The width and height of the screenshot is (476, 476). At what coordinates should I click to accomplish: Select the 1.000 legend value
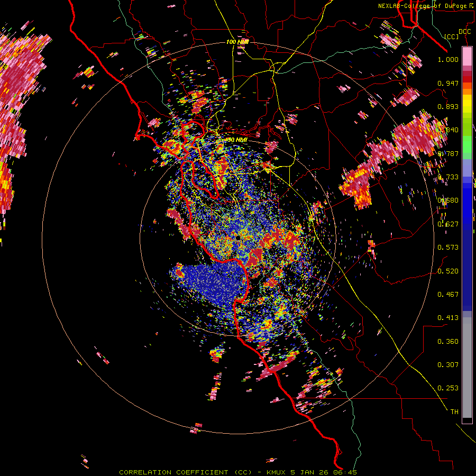pyautogui.click(x=448, y=59)
